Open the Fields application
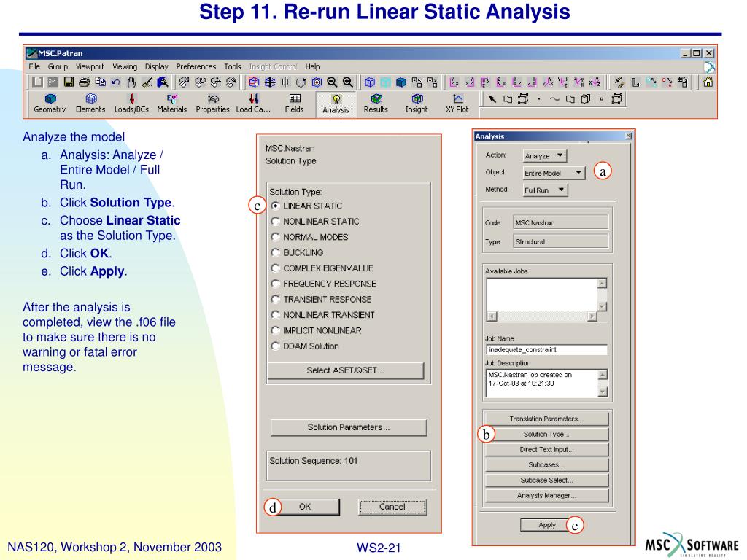Screen dimensions: 747x560 295,104
